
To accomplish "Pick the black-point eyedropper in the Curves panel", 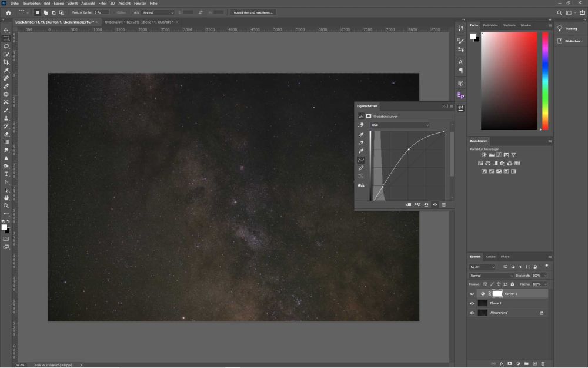I will pyautogui.click(x=360, y=135).
